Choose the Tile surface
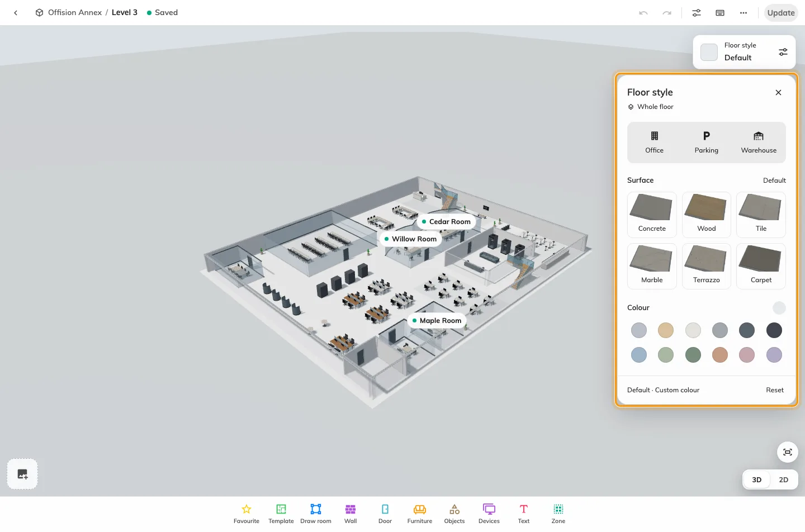This screenshot has width=805, height=532. (x=761, y=215)
